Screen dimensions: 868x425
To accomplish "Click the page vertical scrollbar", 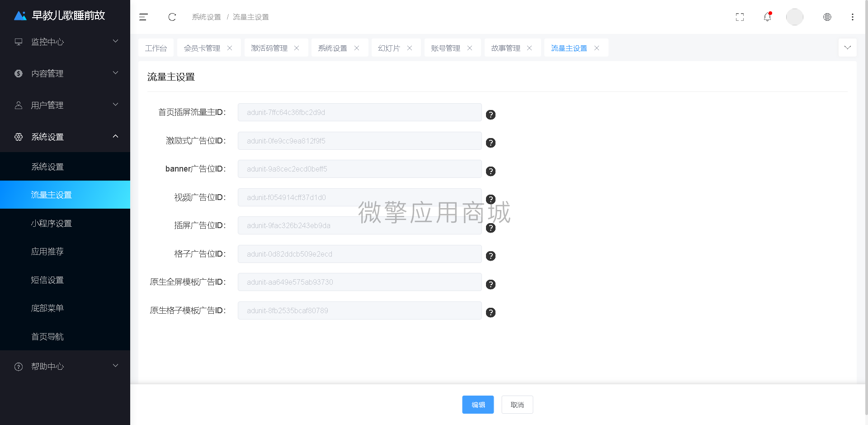I will [x=866, y=208].
